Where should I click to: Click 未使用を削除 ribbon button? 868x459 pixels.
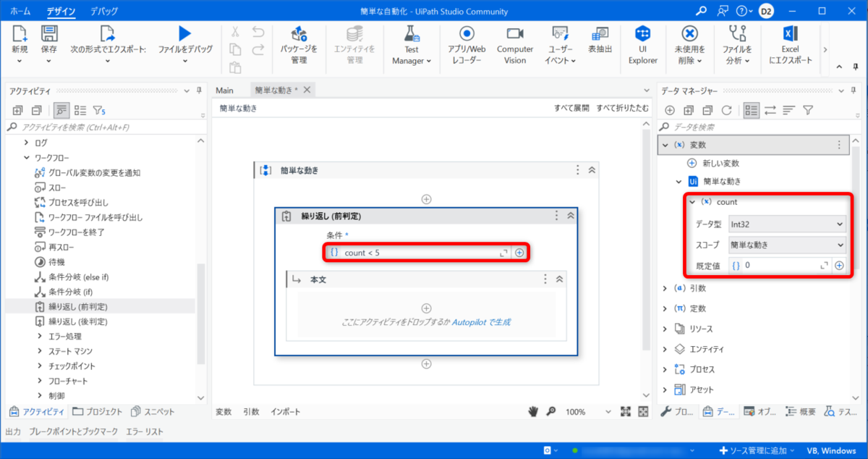coord(689,45)
